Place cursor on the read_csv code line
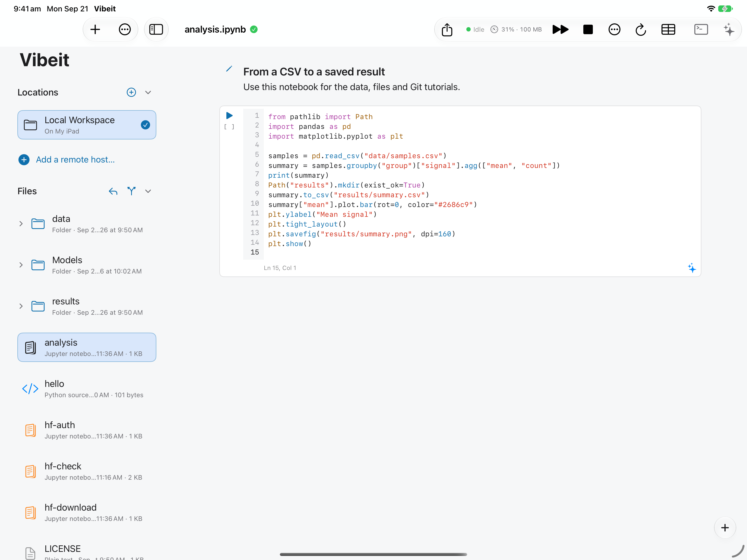747x560 pixels. pos(357,156)
